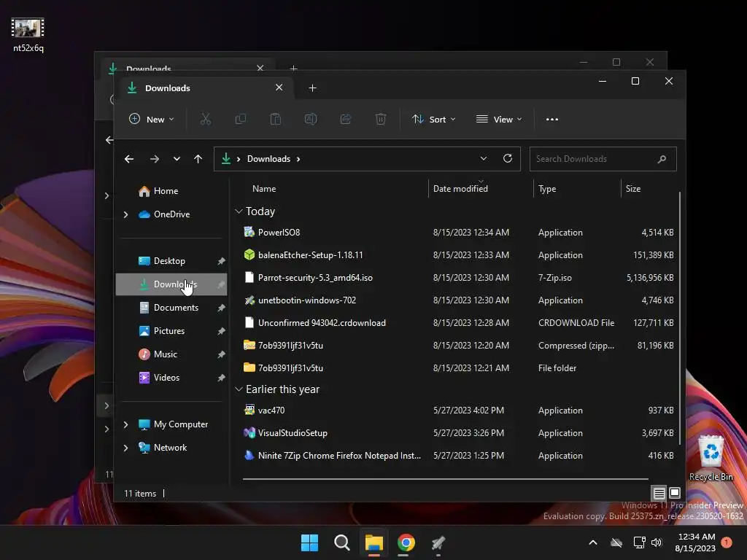Click chevron after Downloads in address bar
Viewport: 747px width, 560px height.
point(298,159)
